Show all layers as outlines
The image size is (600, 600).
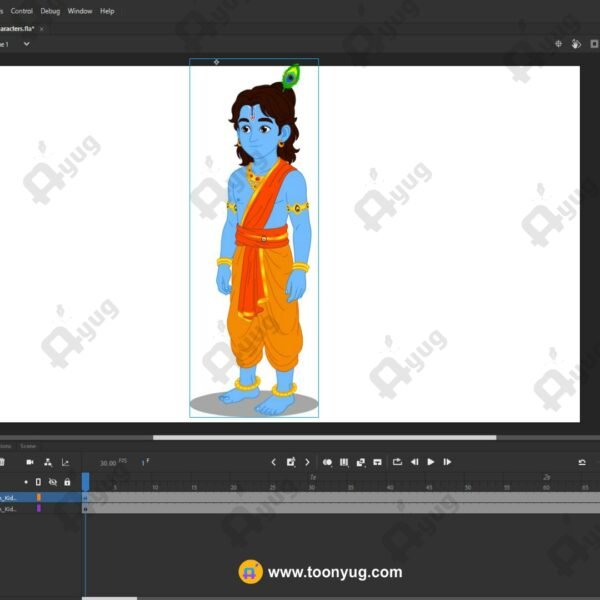tap(38, 482)
